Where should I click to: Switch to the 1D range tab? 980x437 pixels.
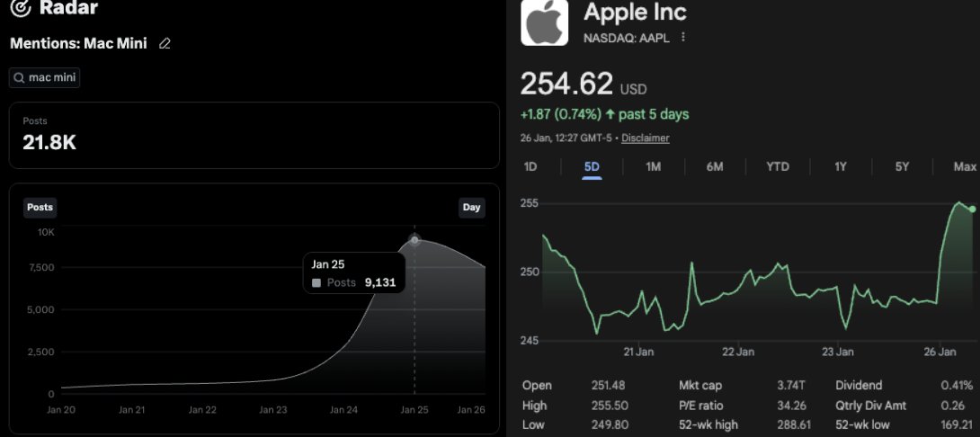point(530,166)
